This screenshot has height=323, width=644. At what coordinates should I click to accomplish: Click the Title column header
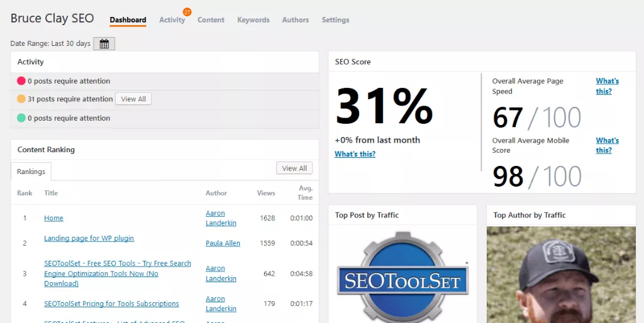coord(51,193)
